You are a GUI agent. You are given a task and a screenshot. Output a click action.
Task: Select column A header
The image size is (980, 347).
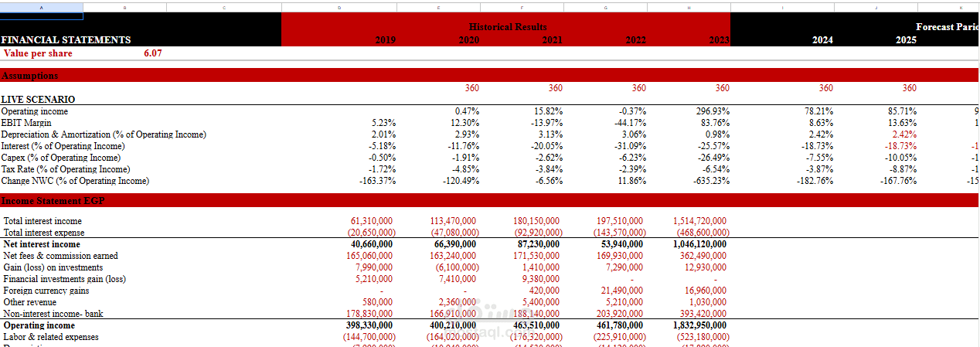click(42, 7)
